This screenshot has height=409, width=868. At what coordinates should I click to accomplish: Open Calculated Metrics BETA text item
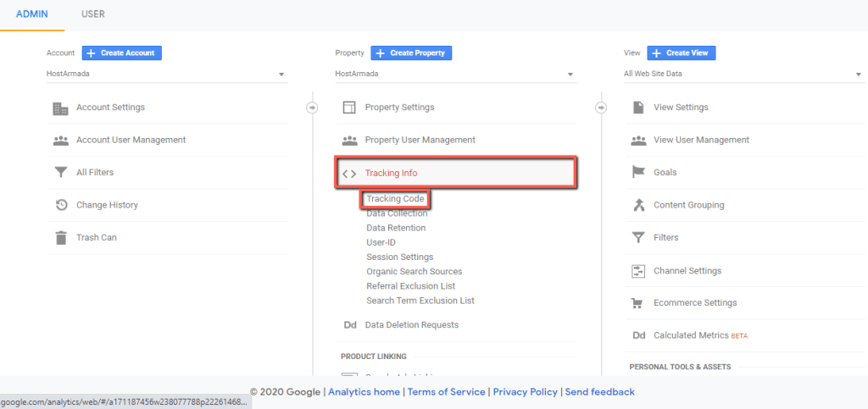pyautogui.click(x=700, y=335)
